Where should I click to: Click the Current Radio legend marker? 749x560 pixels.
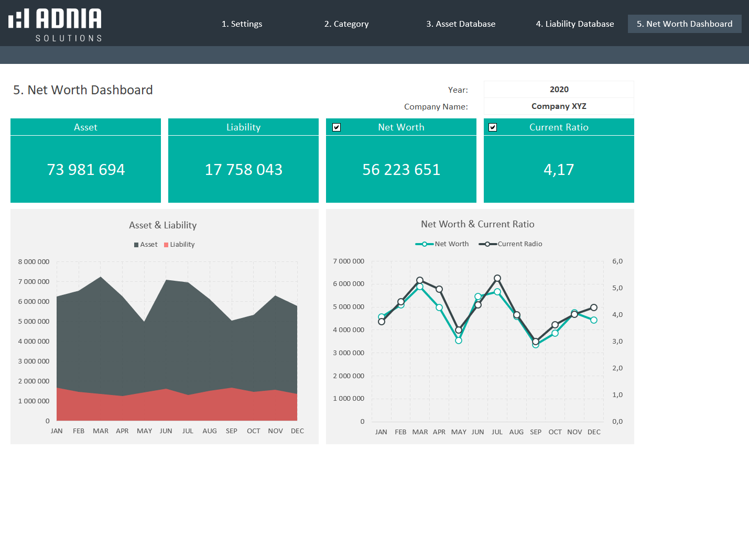pos(487,244)
